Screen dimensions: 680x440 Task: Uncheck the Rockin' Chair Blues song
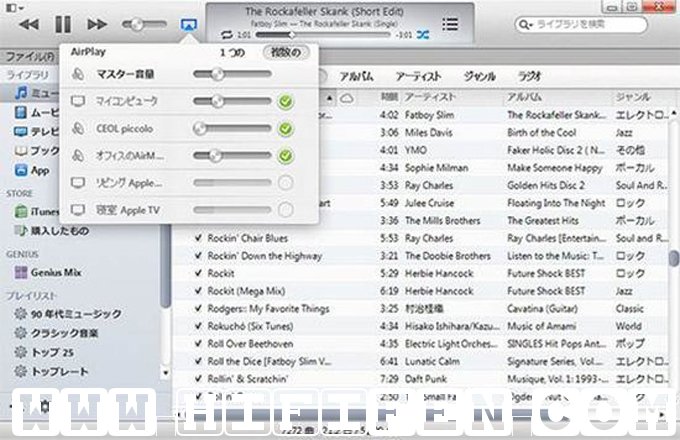198,238
